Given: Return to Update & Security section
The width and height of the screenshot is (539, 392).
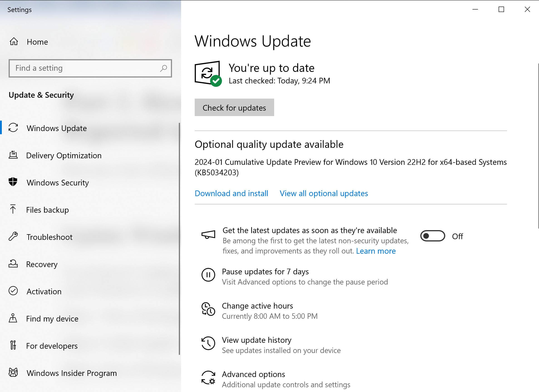Looking at the screenshot, I should (x=41, y=95).
